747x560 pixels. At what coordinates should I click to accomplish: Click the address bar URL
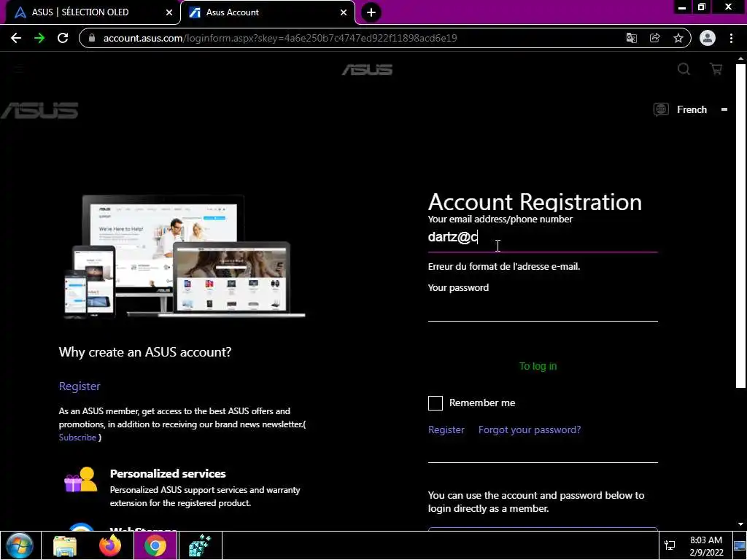pyautogui.click(x=280, y=38)
